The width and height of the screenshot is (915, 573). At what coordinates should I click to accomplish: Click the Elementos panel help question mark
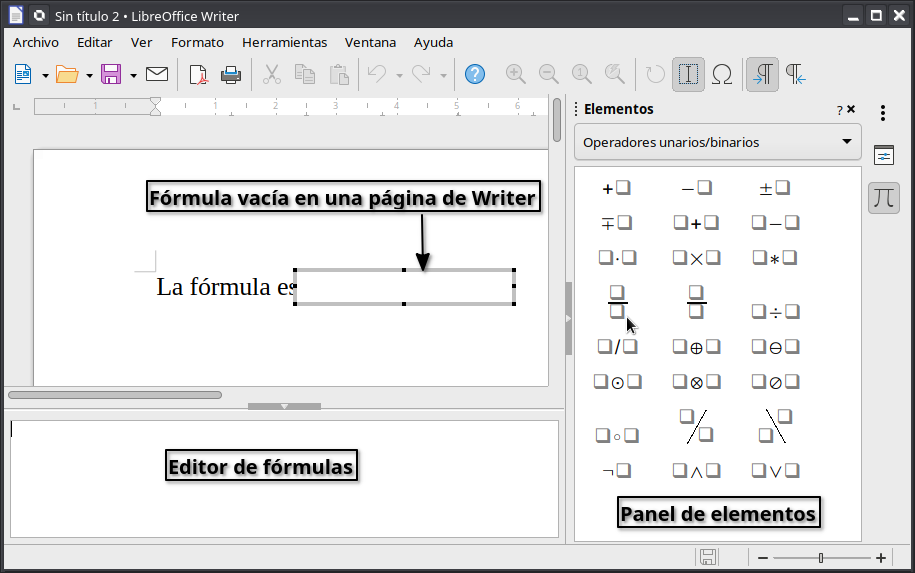[x=840, y=110]
